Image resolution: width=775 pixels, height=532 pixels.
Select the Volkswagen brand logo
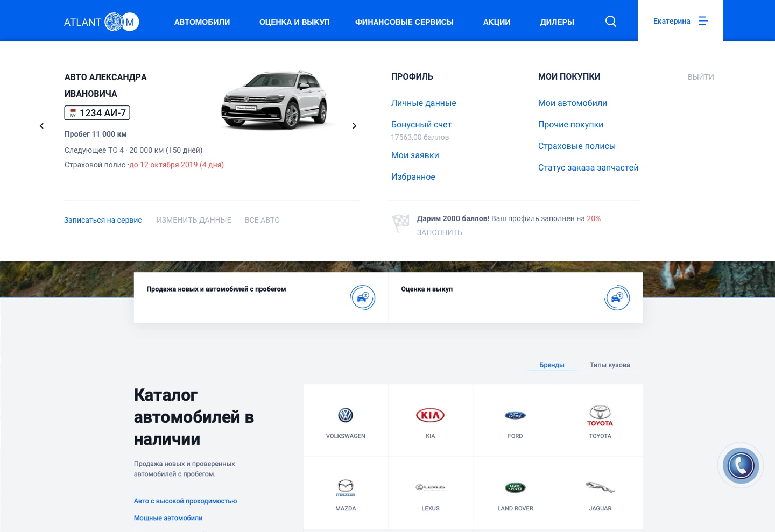[346, 415]
